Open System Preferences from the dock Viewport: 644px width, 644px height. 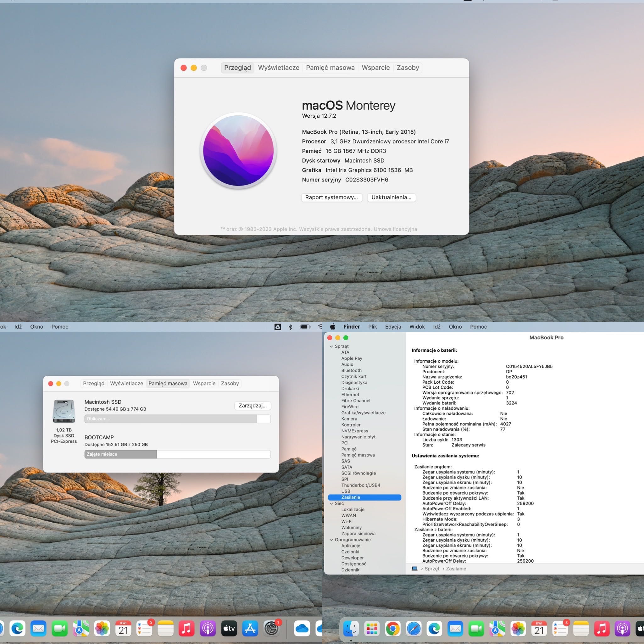(271, 629)
